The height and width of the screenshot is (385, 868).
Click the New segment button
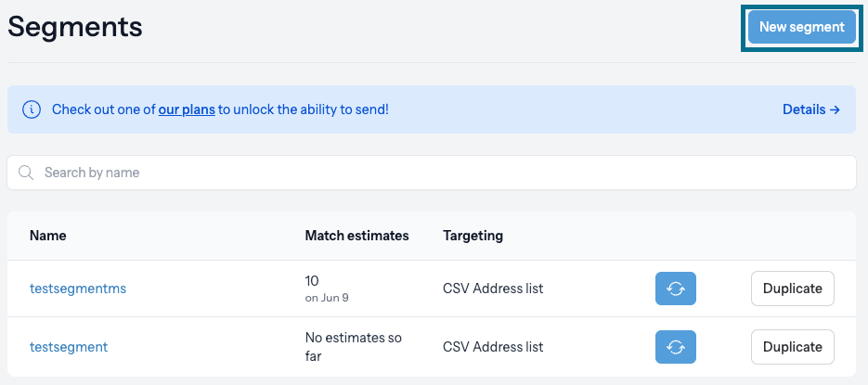point(801,27)
